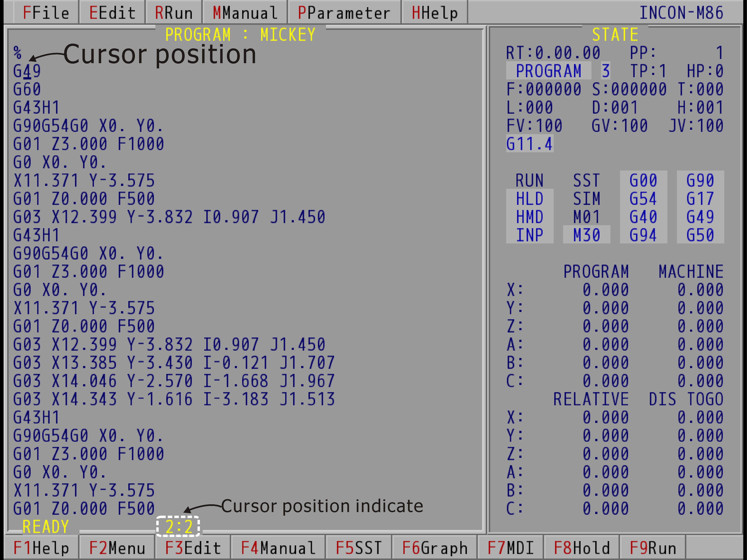Click the F6 Graph softkey

click(x=435, y=547)
